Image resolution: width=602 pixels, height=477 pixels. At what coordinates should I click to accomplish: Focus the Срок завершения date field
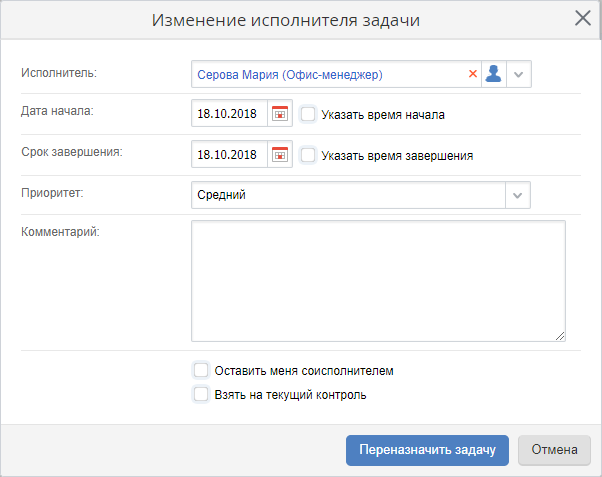(x=229, y=154)
